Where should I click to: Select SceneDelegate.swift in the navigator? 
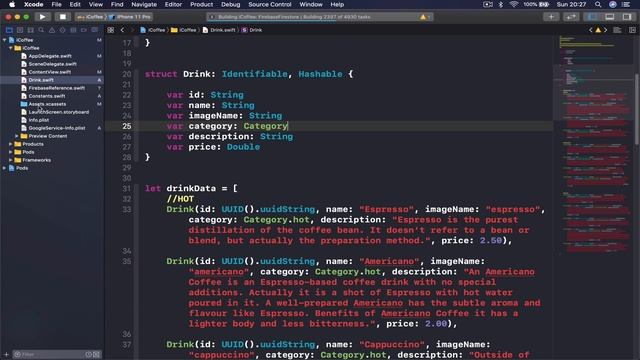pyautogui.click(x=52, y=64)
